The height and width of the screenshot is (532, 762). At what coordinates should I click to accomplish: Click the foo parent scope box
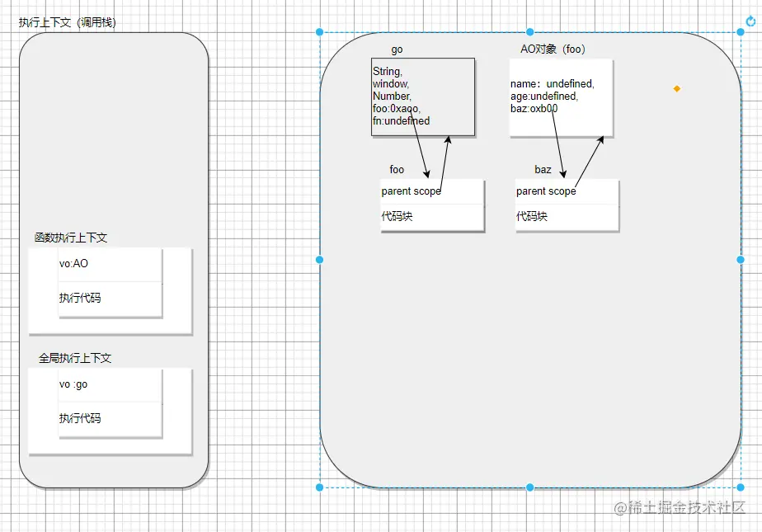click(432, 192)
